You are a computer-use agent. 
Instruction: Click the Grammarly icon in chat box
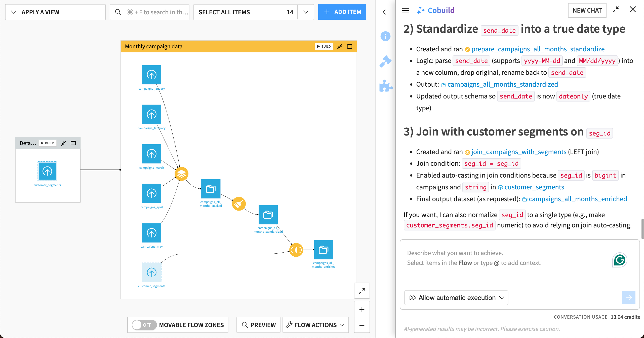tap(620, 260)
